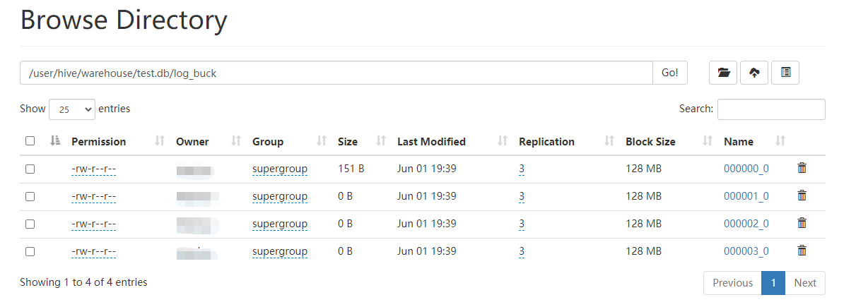Click the Replication column header text
Screen dimensions: 868x307
click(x=546, y=141)
